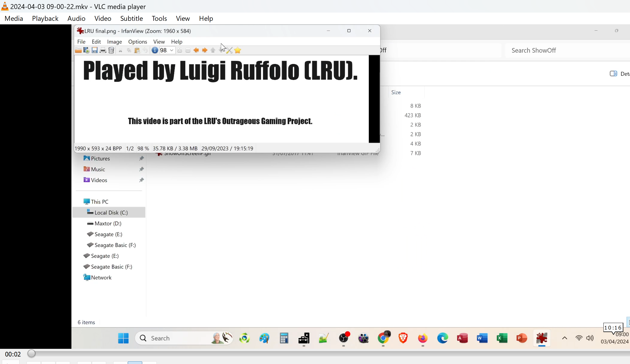Image resolution: width=630 pixels, height=364 pixels.
Task: Open Videos folder in navigation pane
Action: [x=99, y=180]
